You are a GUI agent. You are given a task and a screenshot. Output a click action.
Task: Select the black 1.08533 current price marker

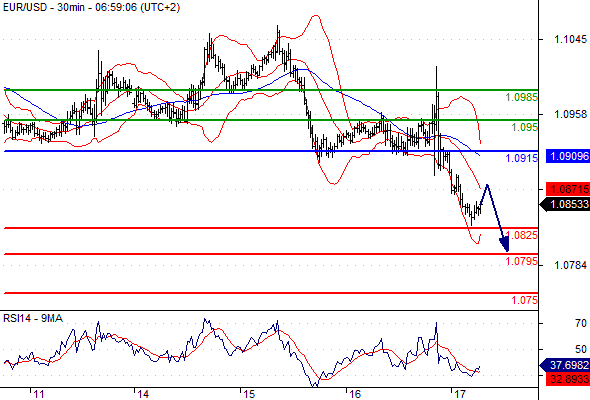(565, 204)
